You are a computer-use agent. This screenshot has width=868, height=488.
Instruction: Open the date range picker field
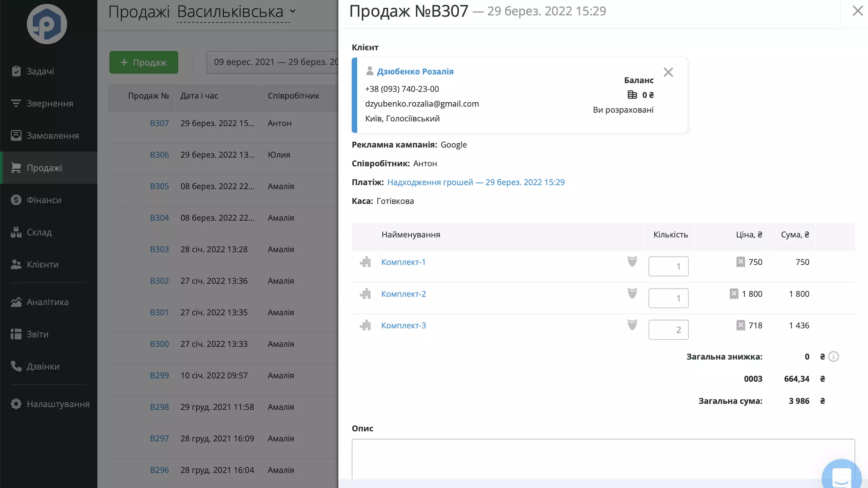(x=272, y=62)
